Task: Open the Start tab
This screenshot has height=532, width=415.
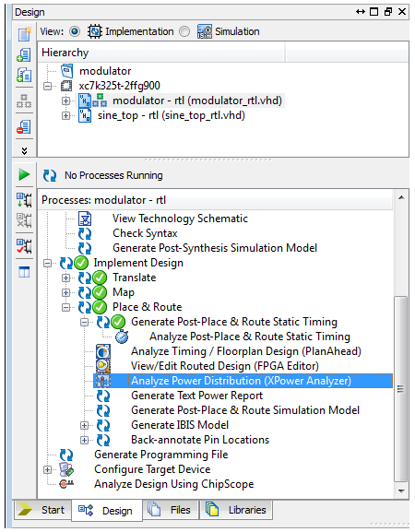Action: 42,510
